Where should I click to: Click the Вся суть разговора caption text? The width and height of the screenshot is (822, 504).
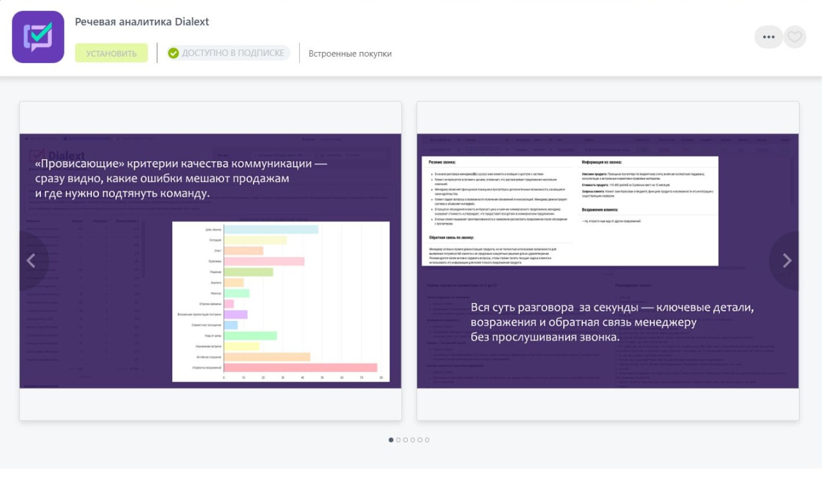click(x=611, y=322)
